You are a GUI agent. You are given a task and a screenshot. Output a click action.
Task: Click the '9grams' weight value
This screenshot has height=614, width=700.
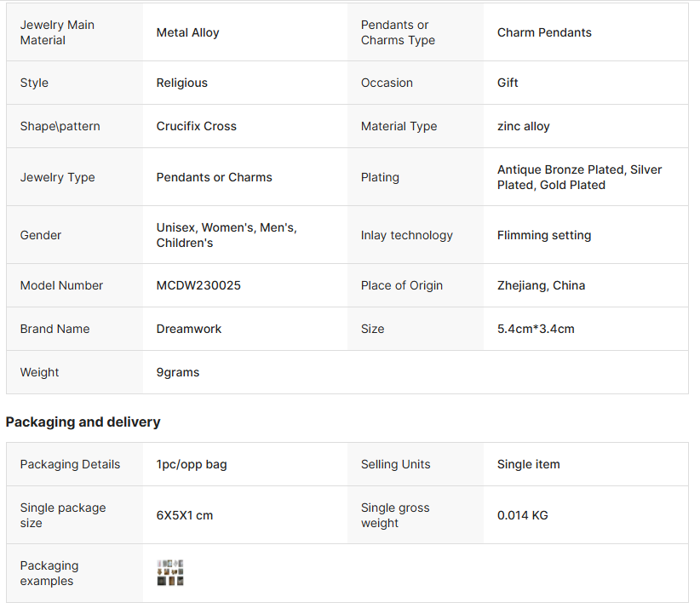[177, 372]
